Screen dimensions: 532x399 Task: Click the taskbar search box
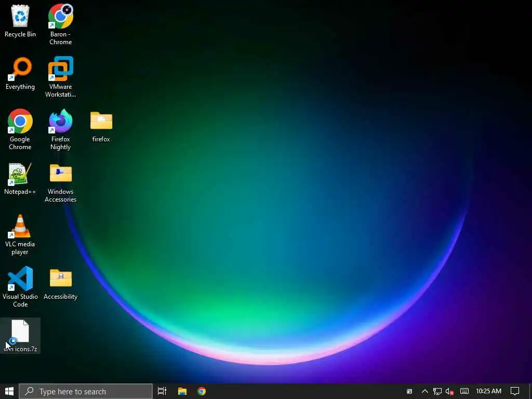pos(86,391)
